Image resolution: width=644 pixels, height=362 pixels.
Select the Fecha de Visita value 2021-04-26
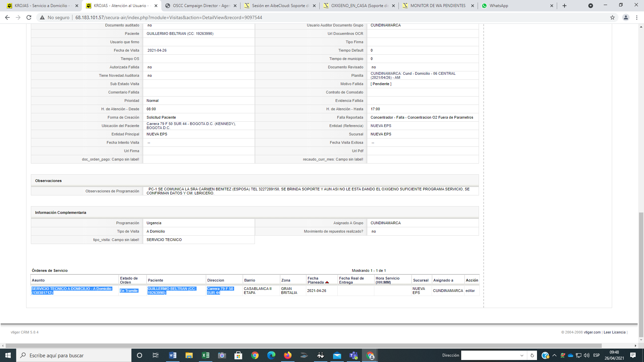click(157, 50)
